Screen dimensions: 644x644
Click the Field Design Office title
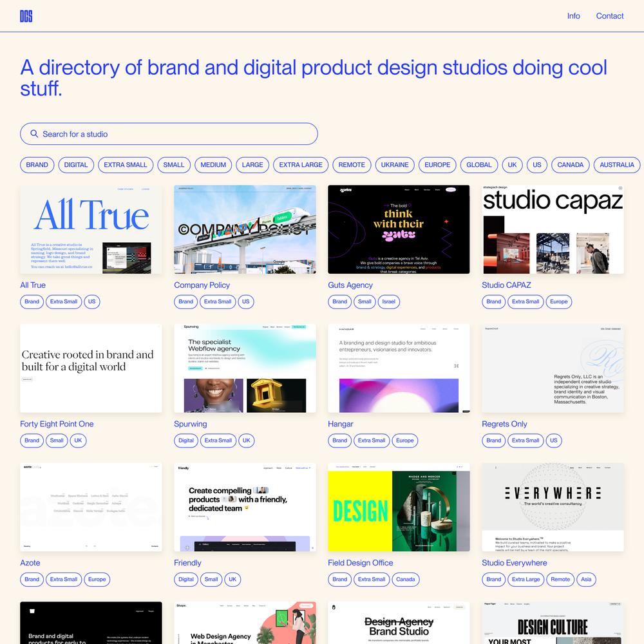(x=360, y=563)
